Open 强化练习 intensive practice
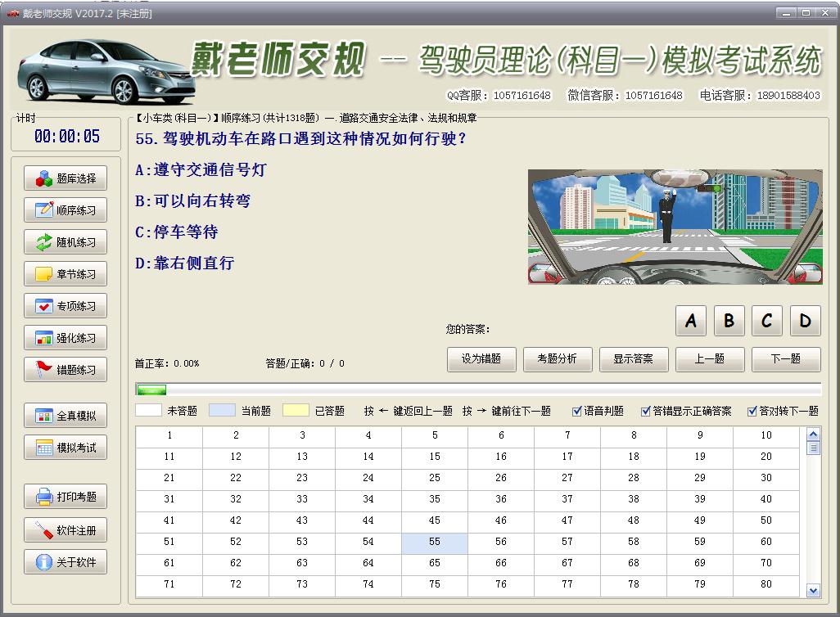This screenshot has height=617, width=840. tap(65, 338)
